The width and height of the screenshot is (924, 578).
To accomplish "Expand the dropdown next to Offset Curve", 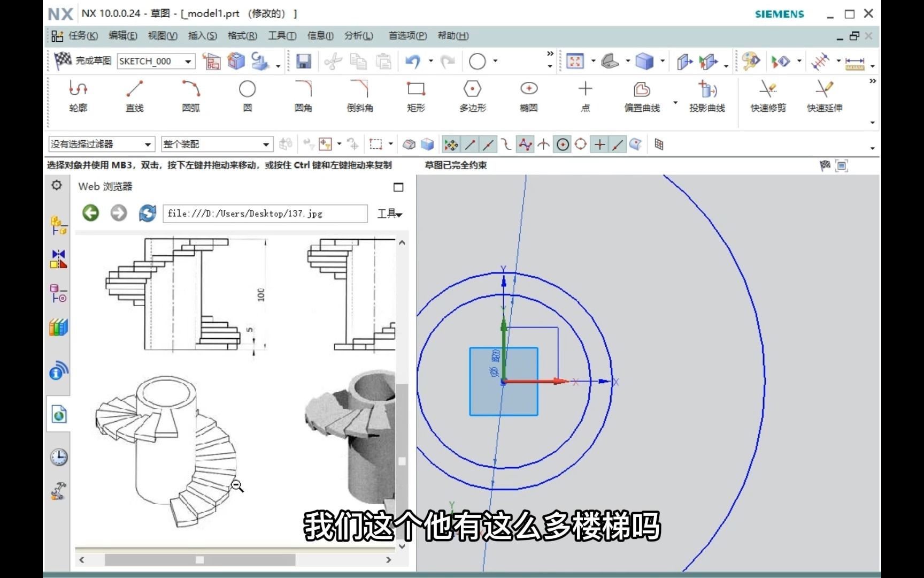I will coord(675,102).
